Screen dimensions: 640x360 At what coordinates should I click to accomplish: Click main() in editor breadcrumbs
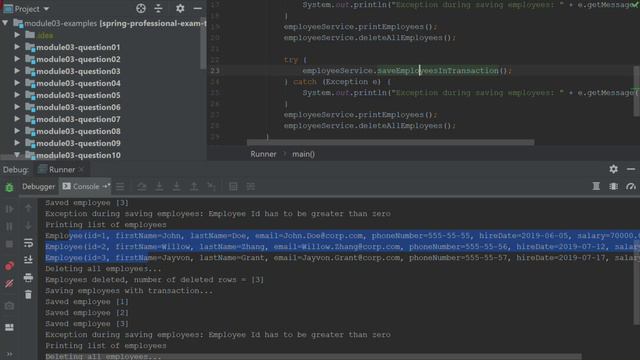click(x=303, y=154)
